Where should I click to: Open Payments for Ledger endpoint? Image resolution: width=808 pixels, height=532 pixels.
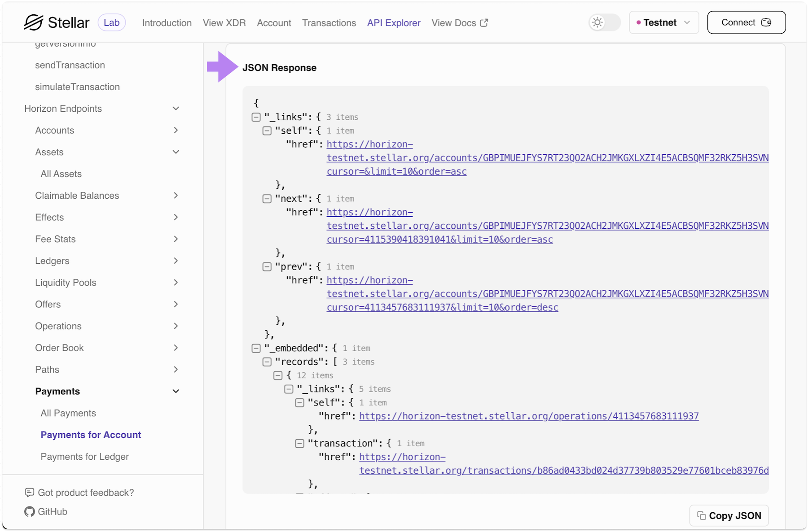point(84,457)
